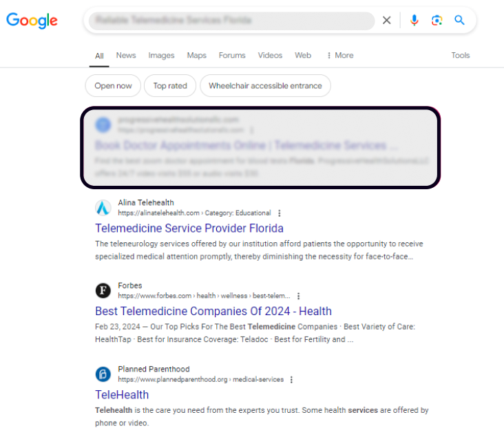
Task: Open the Tools search options
Action: click(461, 56)
